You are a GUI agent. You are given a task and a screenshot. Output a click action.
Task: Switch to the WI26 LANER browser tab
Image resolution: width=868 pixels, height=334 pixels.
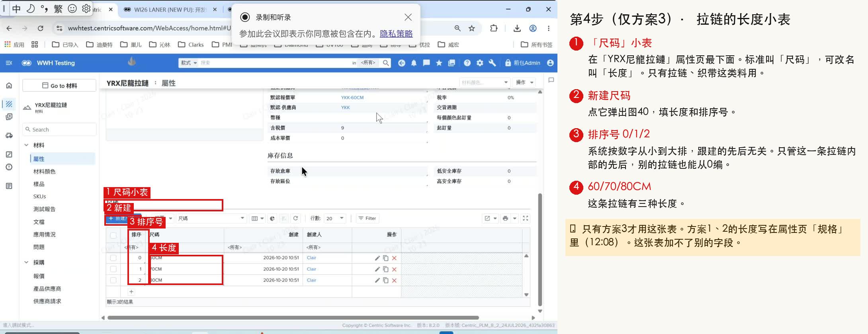click(x=170, y=10)
